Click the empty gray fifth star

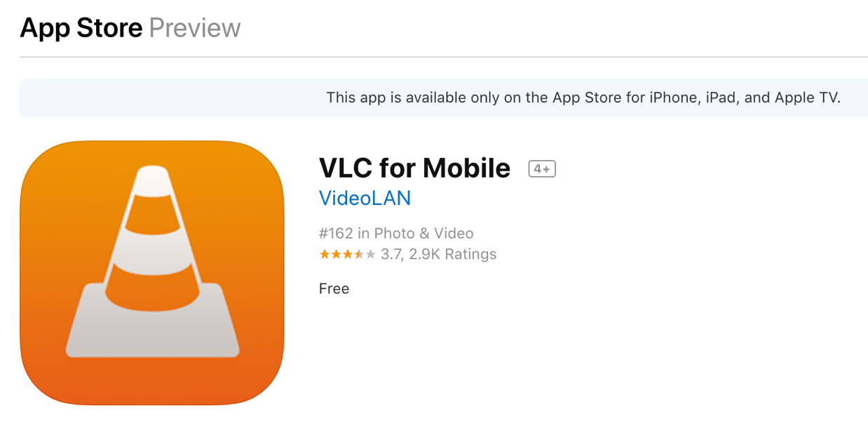coord(371,254)
